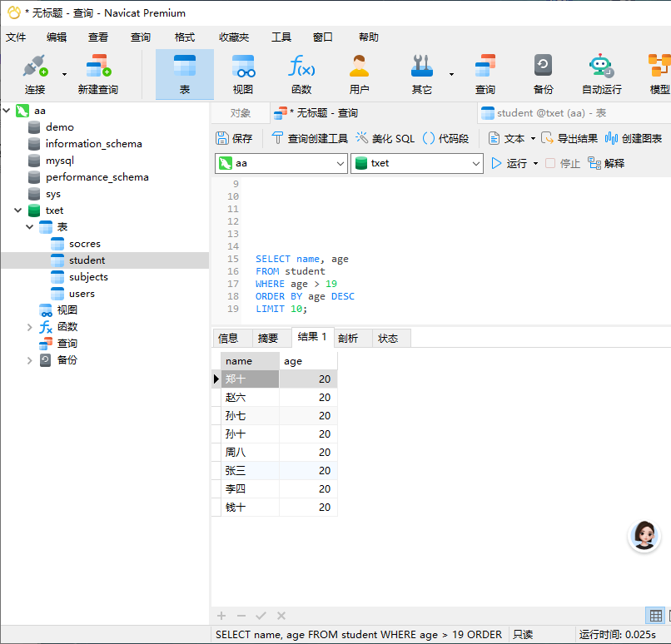671x644 pixels.
Task: Open the Edit (编辑) menu
Action: (x=57, y=37)
